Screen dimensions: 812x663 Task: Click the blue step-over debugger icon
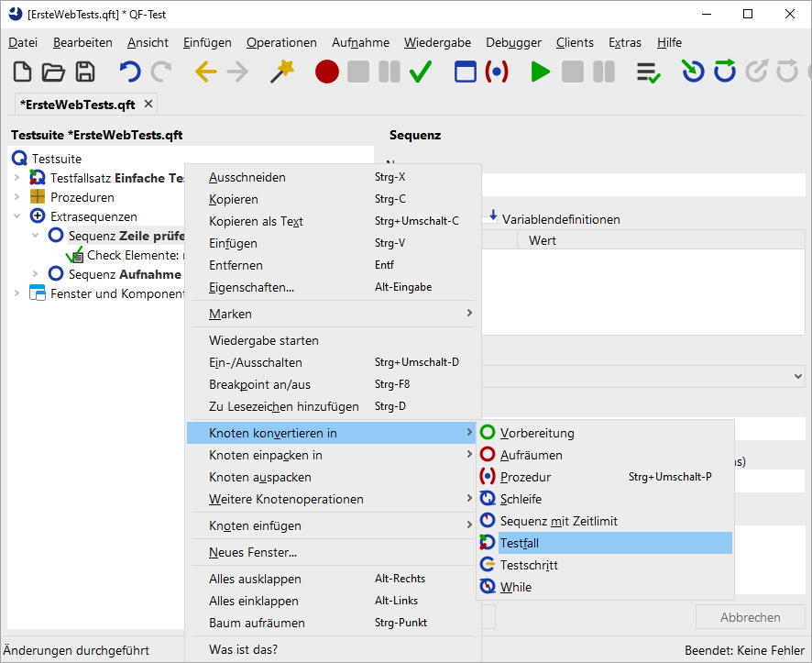coord(725,72)
